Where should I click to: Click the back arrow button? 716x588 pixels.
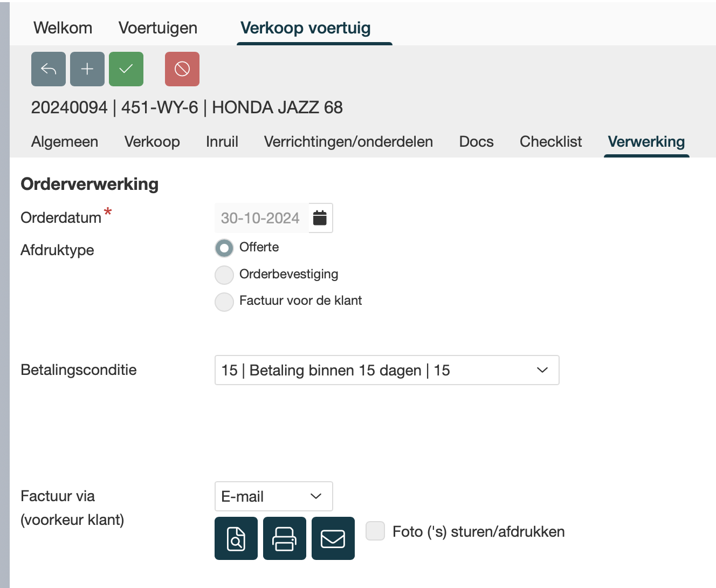pos(49,69)
